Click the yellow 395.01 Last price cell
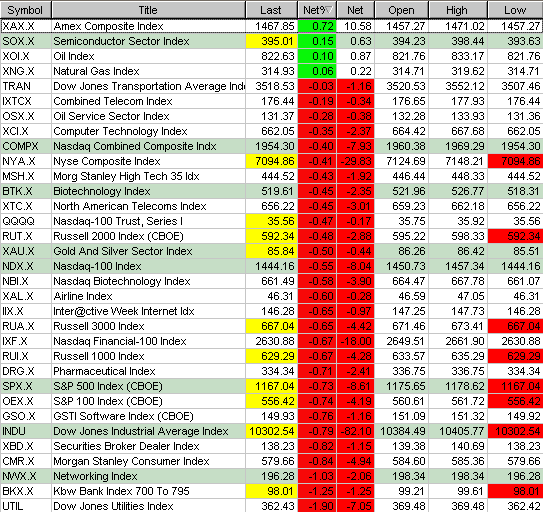 (272, 41)
